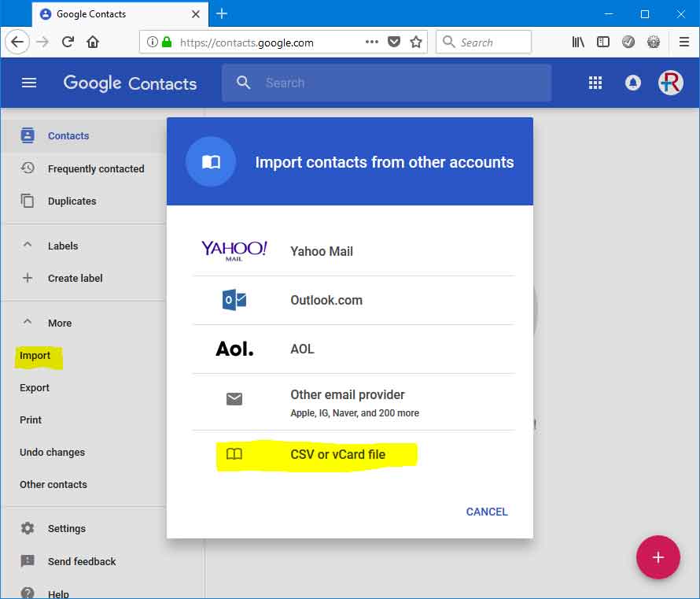Click the Create label text
Screen dimensions: 700x599
point(75,279)
